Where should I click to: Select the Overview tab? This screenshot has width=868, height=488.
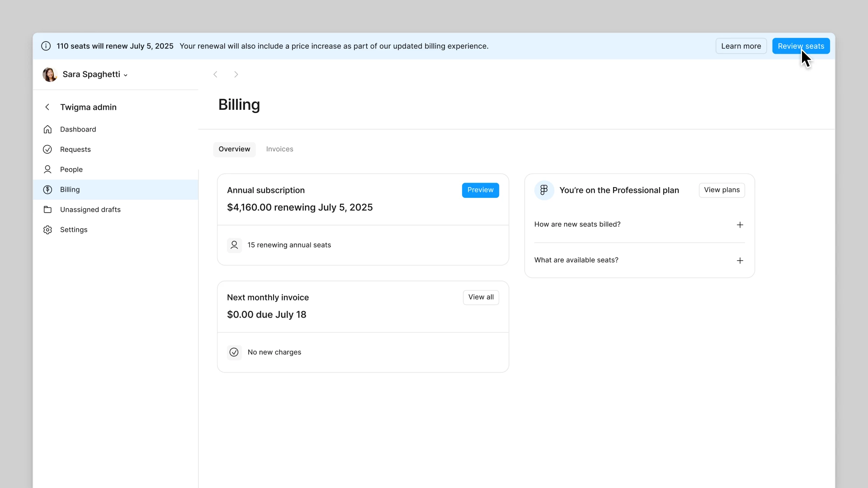click(234, 149)
